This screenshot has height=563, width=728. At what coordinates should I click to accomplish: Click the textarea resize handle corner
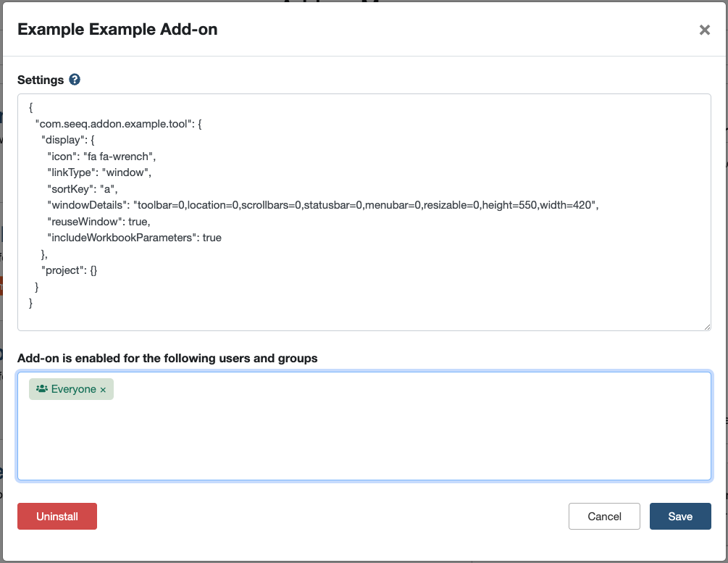(707, 327)
